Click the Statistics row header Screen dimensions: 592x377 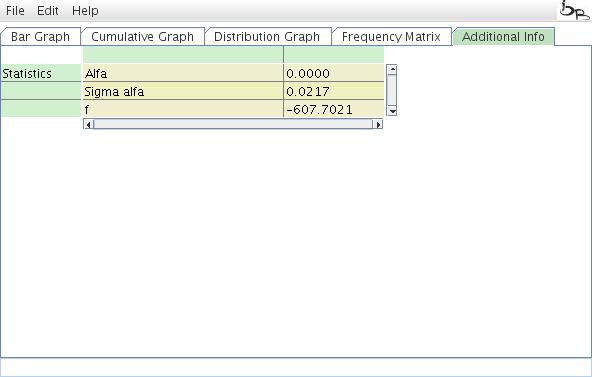(x=41, y=73)
